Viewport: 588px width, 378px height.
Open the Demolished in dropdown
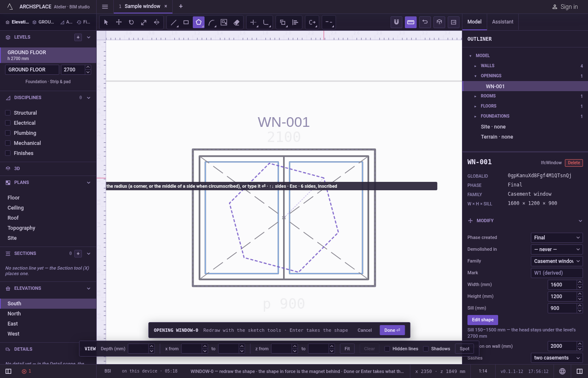coord(557,249)
